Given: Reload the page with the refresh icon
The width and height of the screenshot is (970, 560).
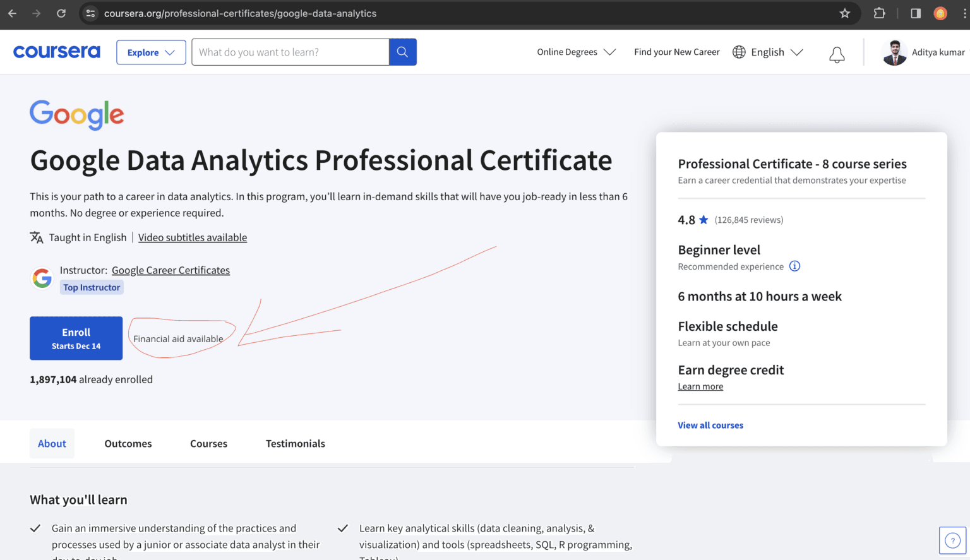Looking at the screenshot, I should (x=61, y=13).
